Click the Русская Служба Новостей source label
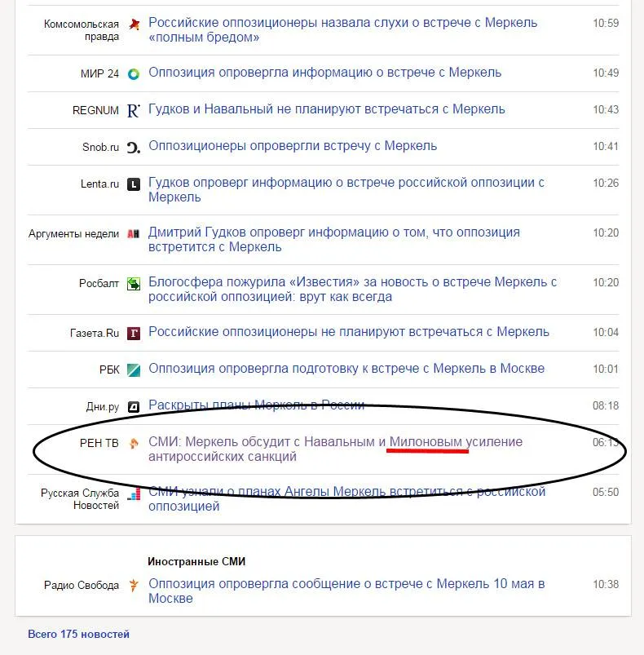Image resolution: width=644 pixels, height=655 pixels. pyautogui.click(x=80, y=499)
